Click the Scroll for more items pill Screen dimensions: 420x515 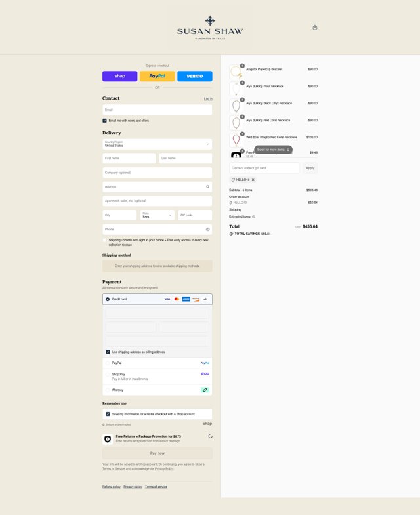(x=273, y=150)
